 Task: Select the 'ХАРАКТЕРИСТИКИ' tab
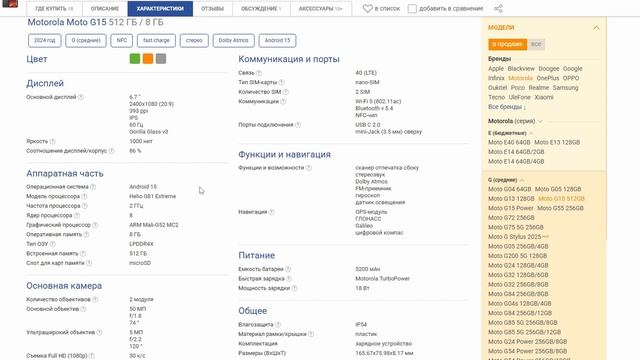(160, 9)
